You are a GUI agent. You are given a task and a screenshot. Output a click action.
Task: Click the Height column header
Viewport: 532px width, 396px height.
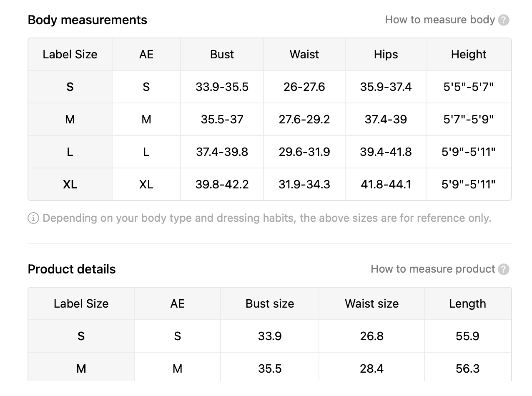click(x=469, y=54)
